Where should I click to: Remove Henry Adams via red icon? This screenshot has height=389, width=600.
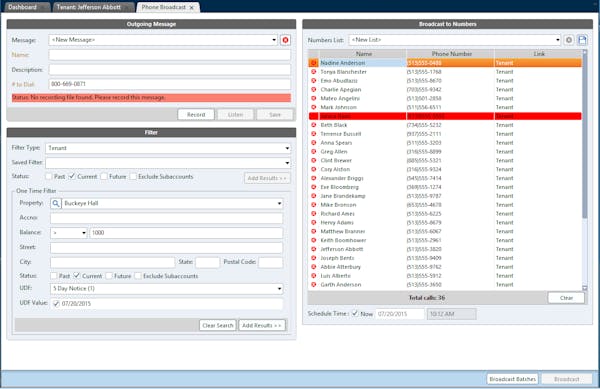coord(314,222)
